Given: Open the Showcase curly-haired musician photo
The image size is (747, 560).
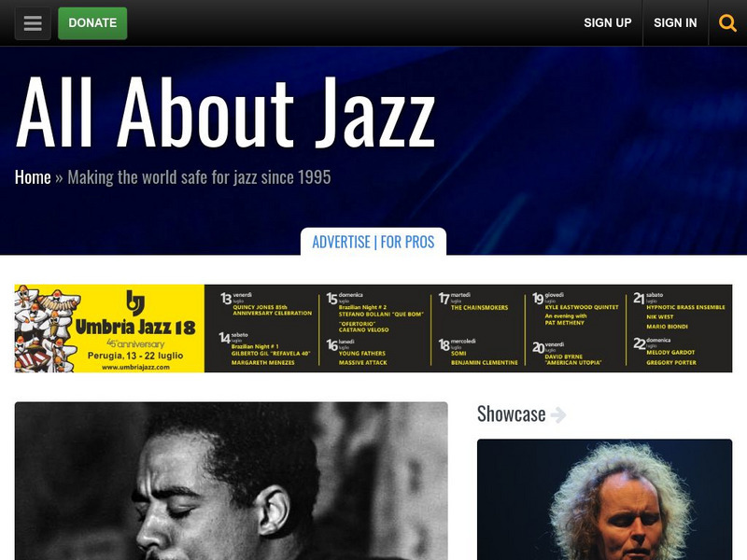Looking at the screenshot, I should 604,499.
